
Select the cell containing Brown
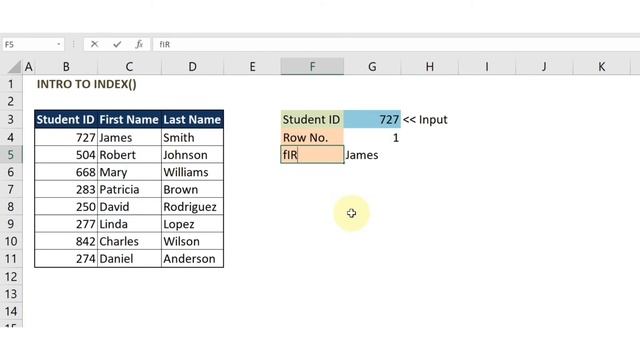(192, 189)
